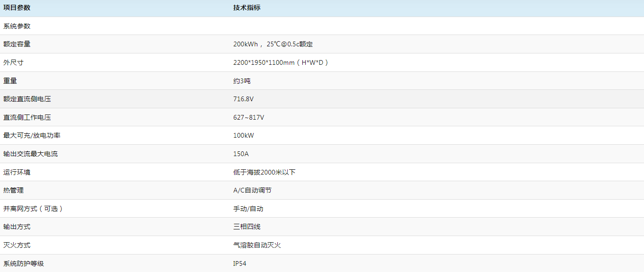Click the 技术指标 column header

(x=247, y=8)
